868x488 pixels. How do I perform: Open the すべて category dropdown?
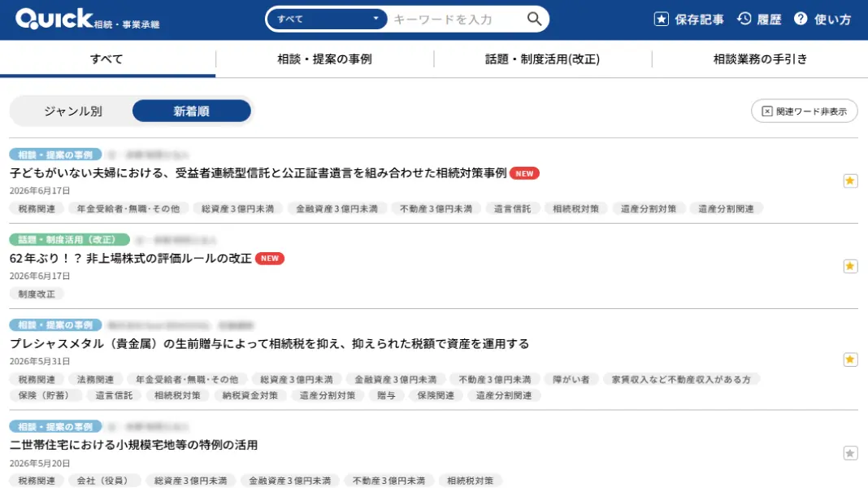coord(327,19)
